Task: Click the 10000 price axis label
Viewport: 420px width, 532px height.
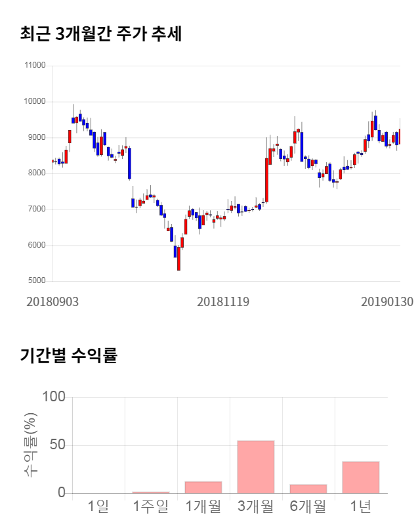Action: [34, 102]
